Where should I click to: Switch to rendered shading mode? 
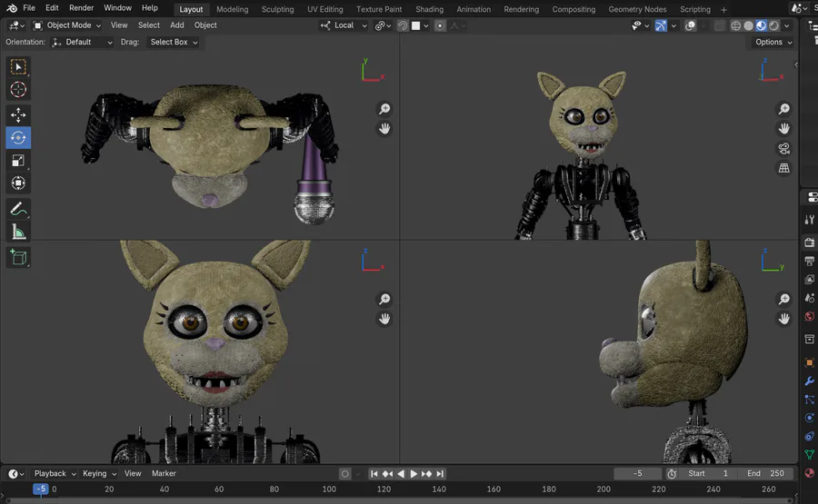click(774, 25)
